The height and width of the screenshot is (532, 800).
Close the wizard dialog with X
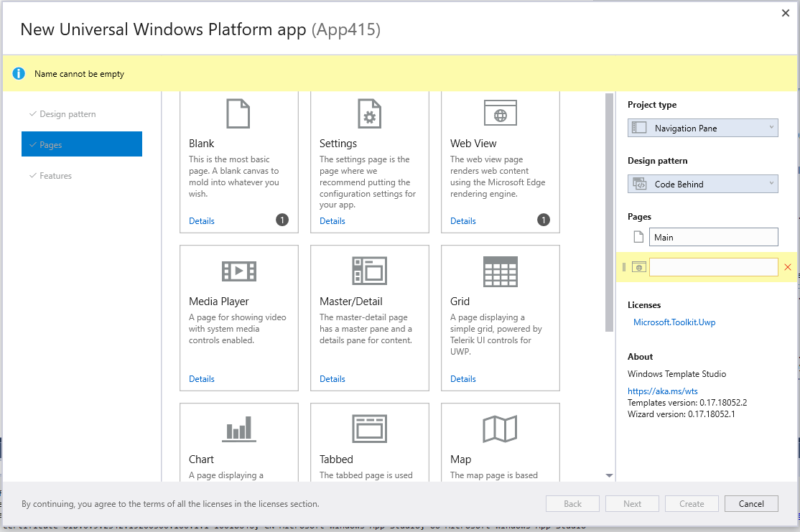point(786,13)
